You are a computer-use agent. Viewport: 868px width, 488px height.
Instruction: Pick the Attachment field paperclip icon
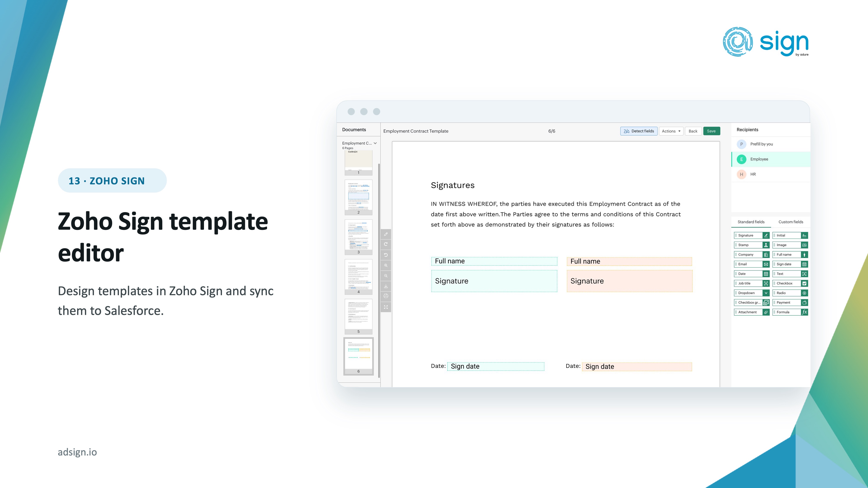766,312
